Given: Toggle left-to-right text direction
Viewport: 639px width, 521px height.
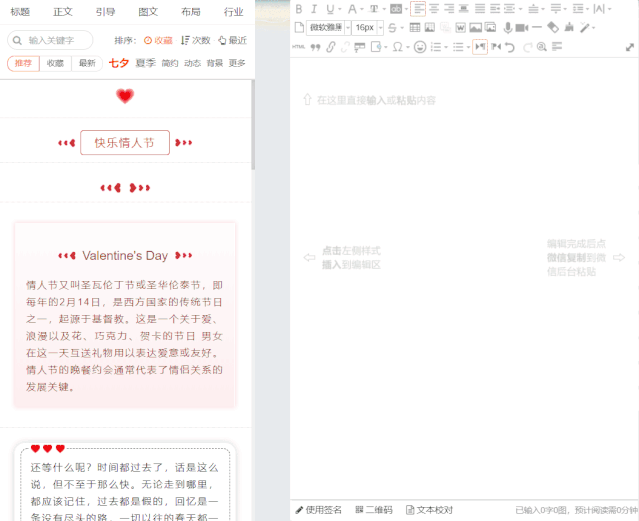Looking at the screenshot, I should [480, 46].
